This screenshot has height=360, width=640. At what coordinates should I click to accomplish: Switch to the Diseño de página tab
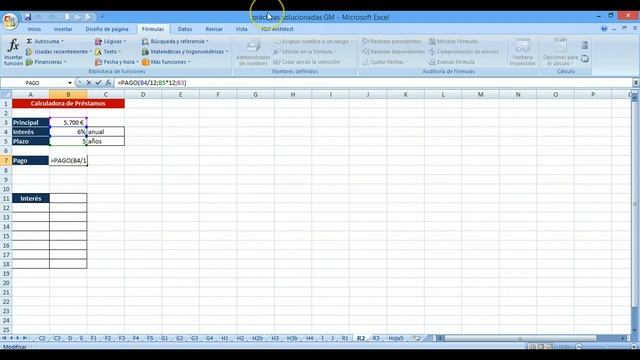(107, 29)
